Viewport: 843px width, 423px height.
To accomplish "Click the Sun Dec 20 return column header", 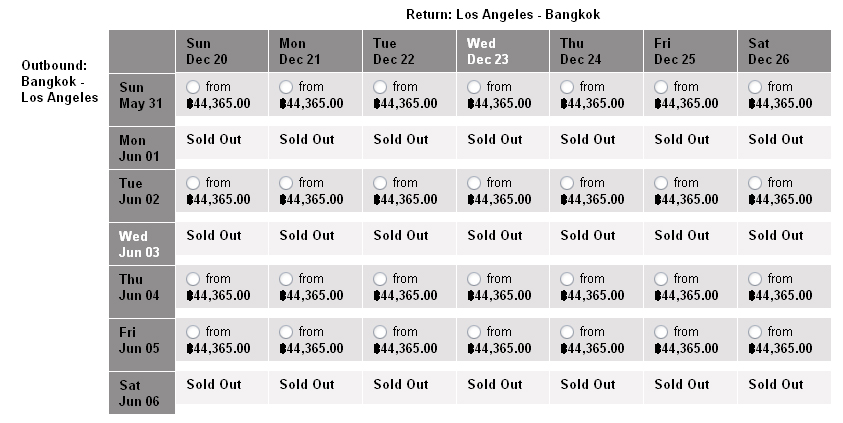I will [222, 51].
